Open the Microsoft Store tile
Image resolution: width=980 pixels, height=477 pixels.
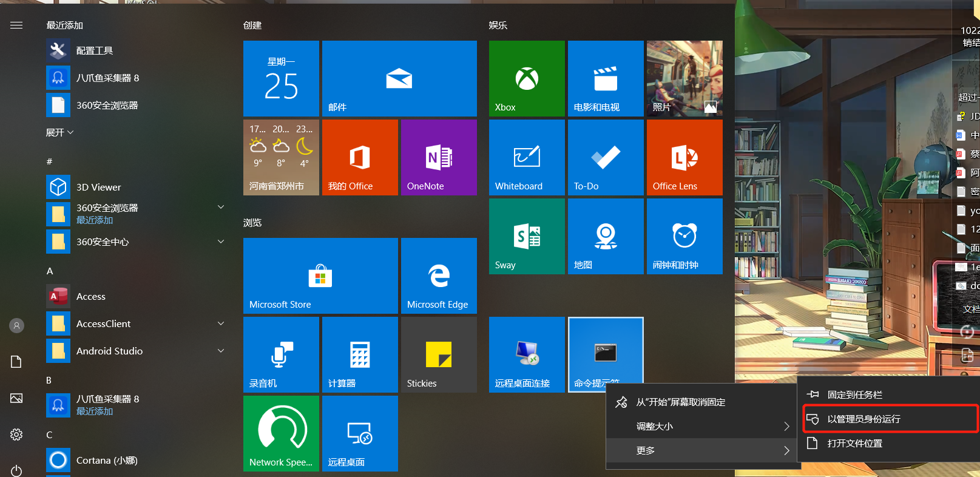point(320,276)
